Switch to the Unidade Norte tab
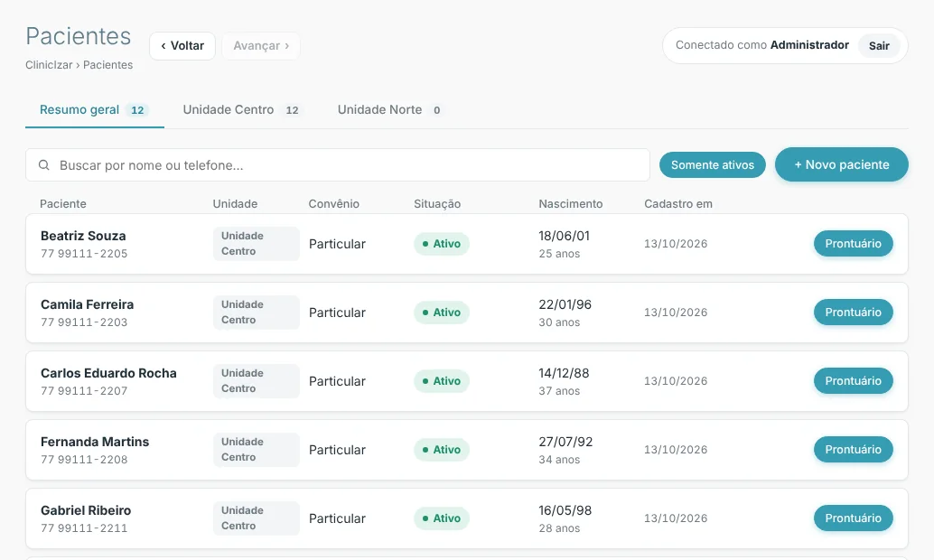Image resolution: width=934 pixels, height=560 pixels. coord(389,110)
